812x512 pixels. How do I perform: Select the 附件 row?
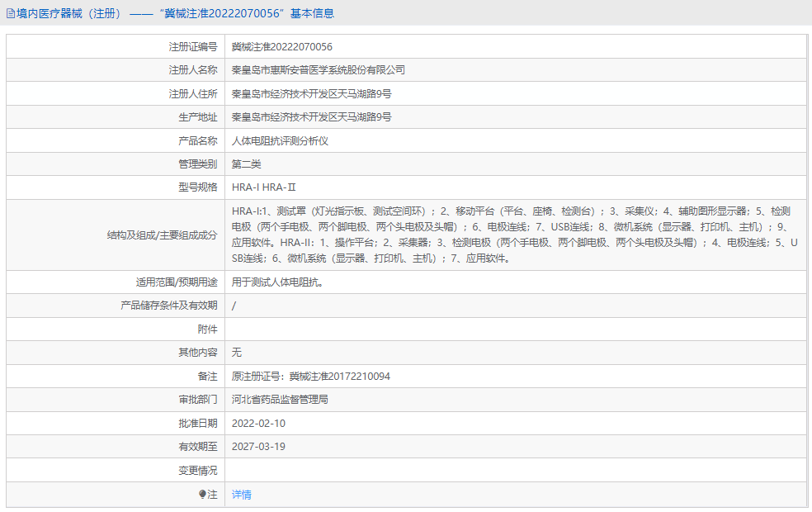(x=413, y=329)
